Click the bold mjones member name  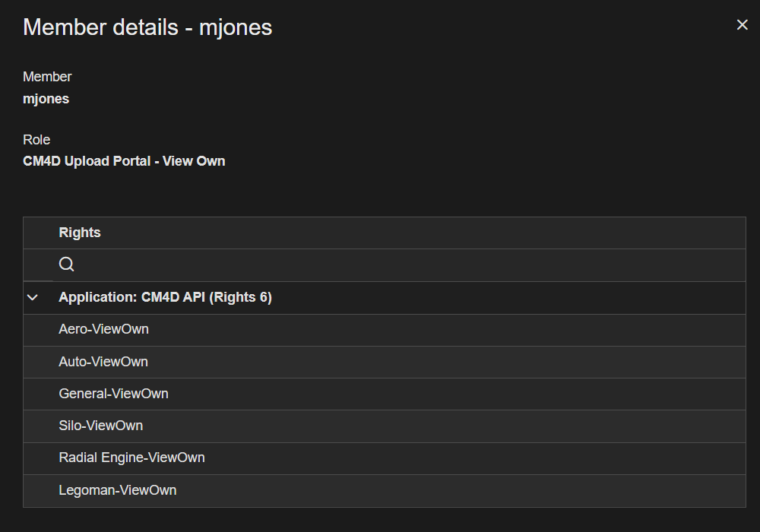[46, 99]
